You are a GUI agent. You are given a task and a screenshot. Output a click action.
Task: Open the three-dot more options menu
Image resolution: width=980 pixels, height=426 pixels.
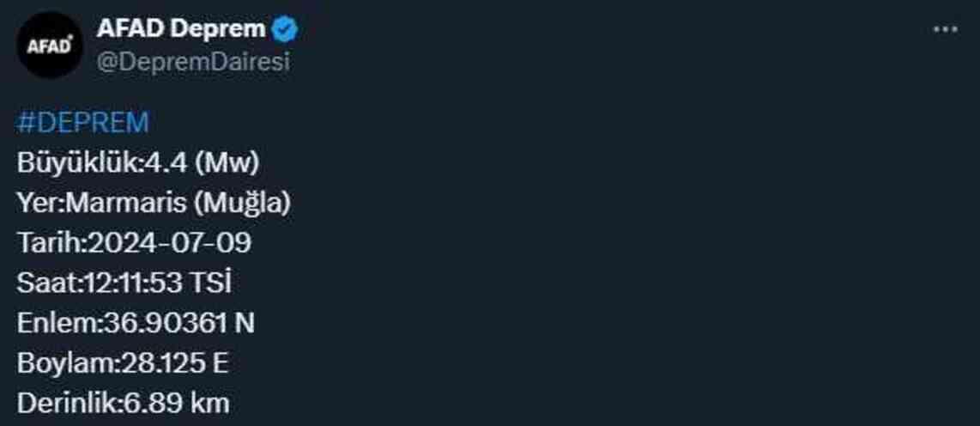pyautogui.click(x=944, y=29)
